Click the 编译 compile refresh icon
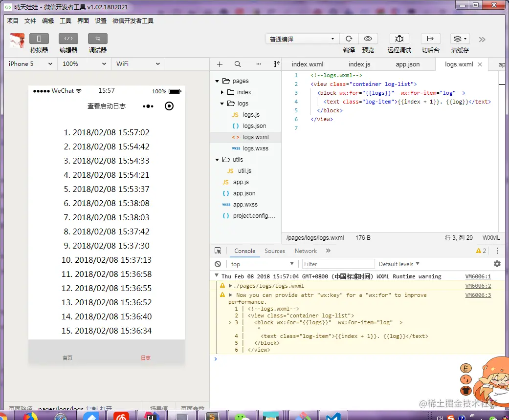 point(349,39)
